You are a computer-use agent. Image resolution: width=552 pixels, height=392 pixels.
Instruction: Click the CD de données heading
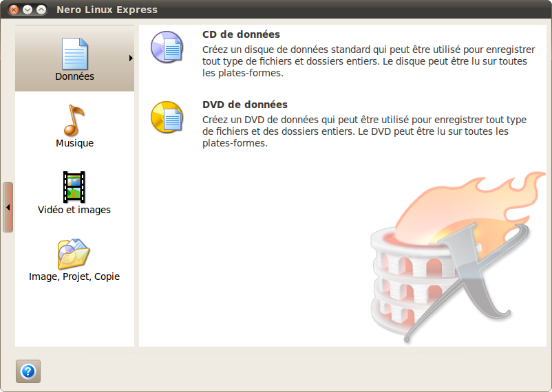[241, 34]
